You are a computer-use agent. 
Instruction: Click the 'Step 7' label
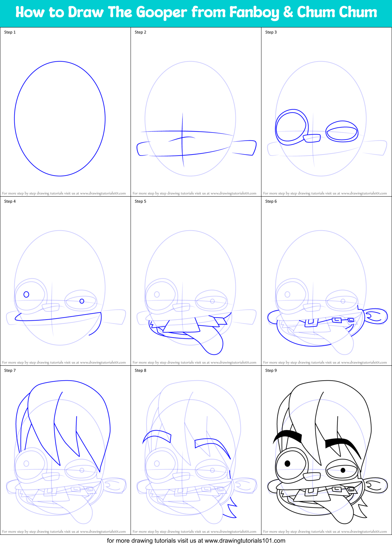(10, 370)
